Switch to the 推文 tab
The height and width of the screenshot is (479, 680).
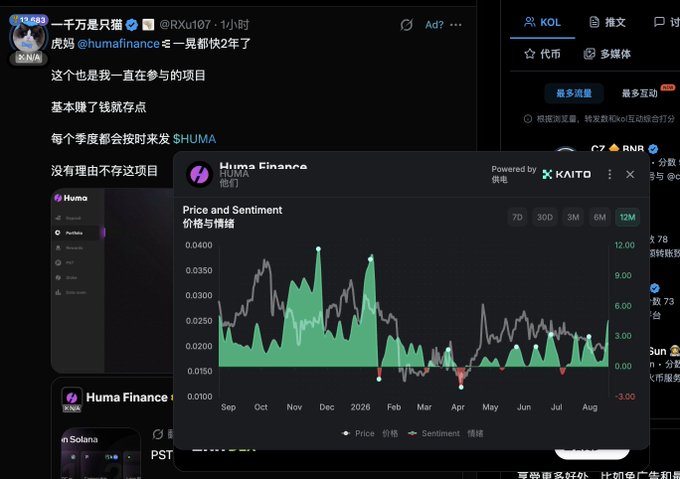(608, 22)
